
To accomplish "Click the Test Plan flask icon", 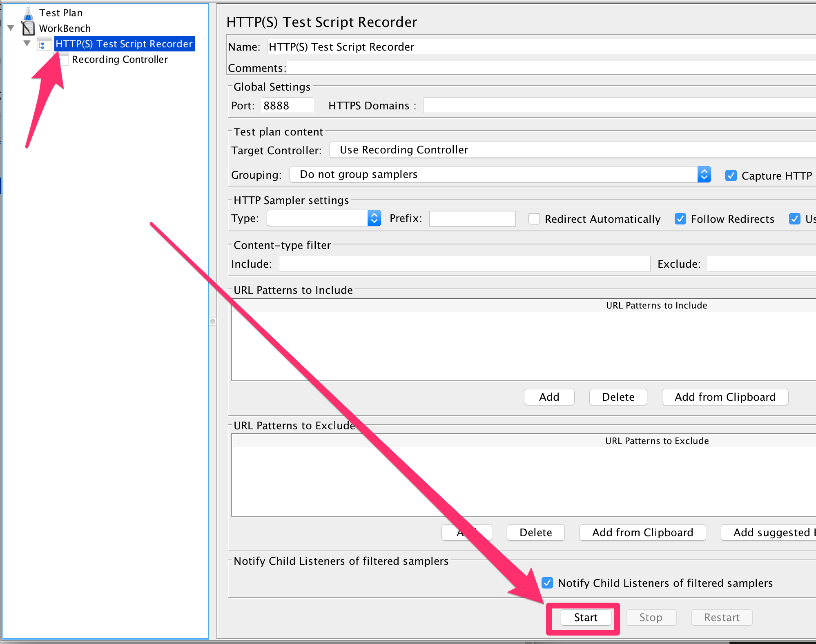I will click(28, 13).
